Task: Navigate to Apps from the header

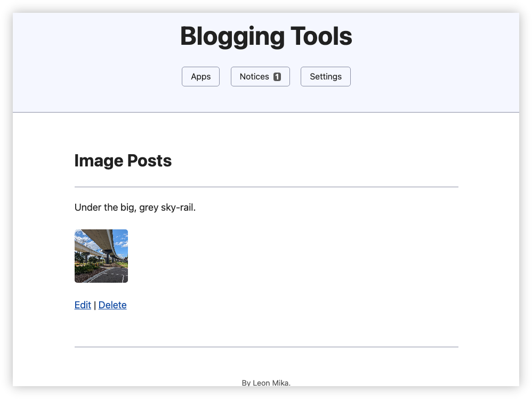Action: pyautogui.click(x=200, y=76)
